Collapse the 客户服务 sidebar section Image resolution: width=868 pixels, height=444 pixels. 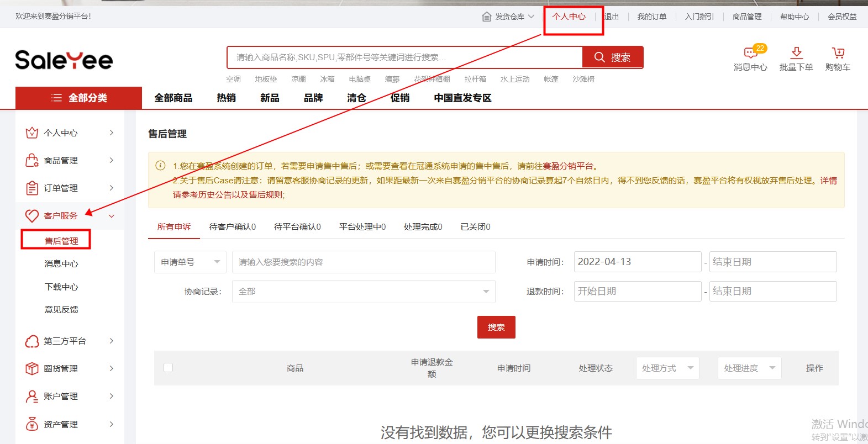[111, 216]
